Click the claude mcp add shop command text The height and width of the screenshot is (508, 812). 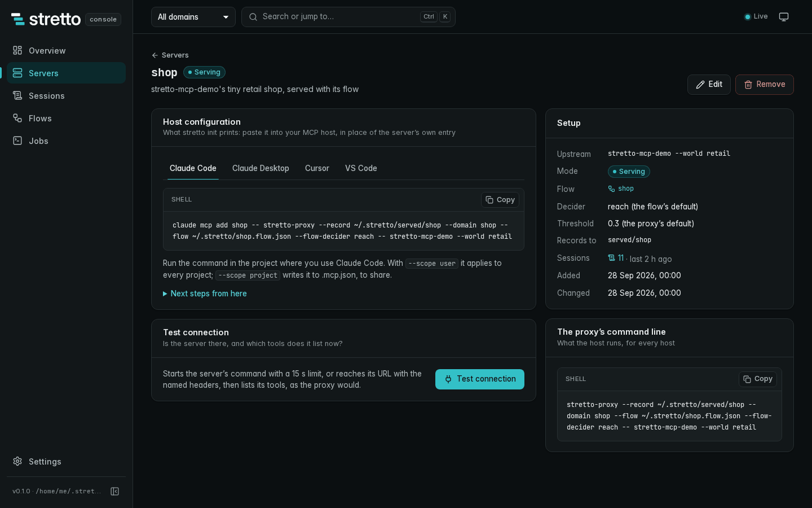(342, 231)
